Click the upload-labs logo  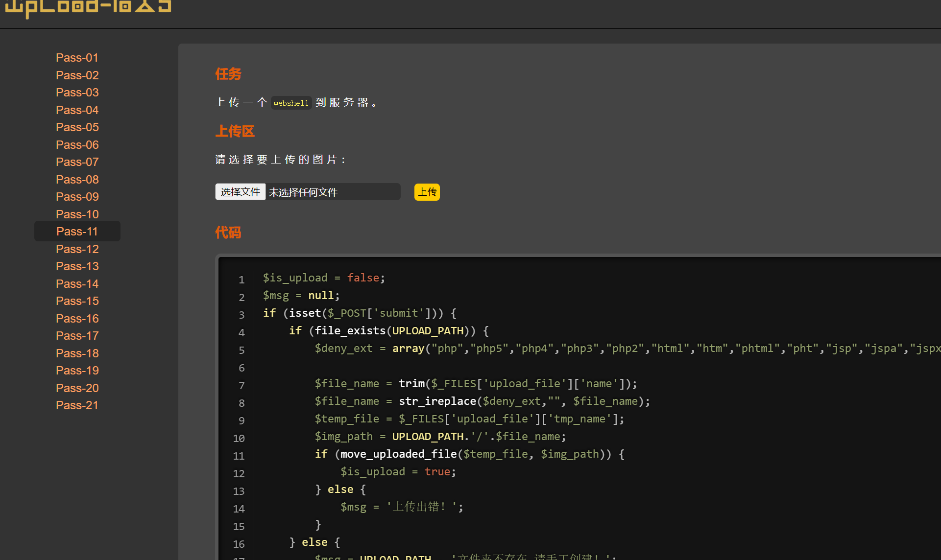[88, 7]
